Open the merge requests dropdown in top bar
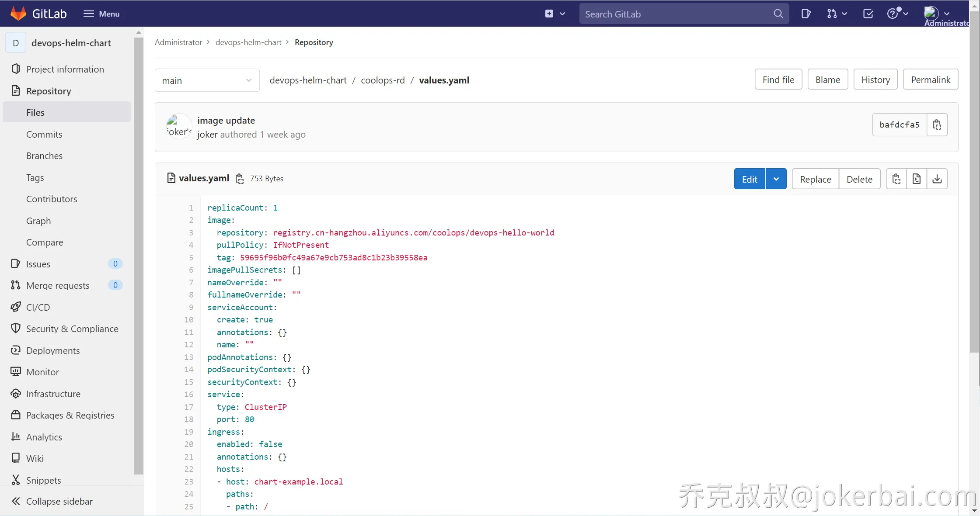Image resolution: width=980 pixels, height=516 pixels. pos(837,14)
